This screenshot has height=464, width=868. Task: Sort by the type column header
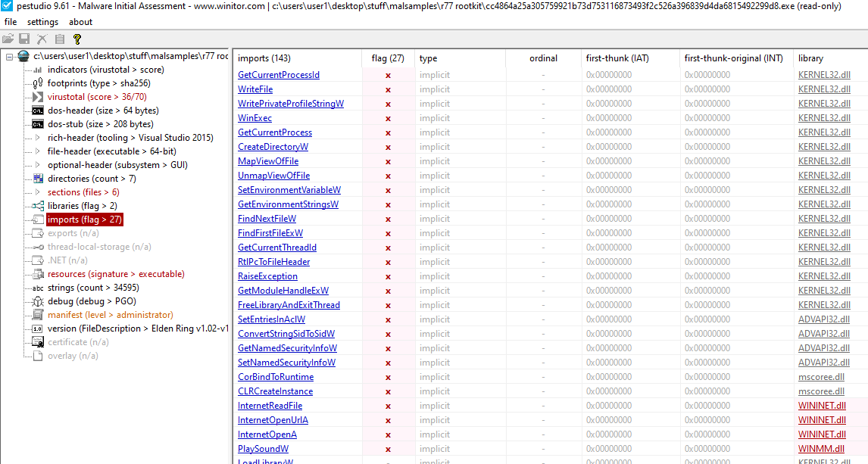(460, 58)
